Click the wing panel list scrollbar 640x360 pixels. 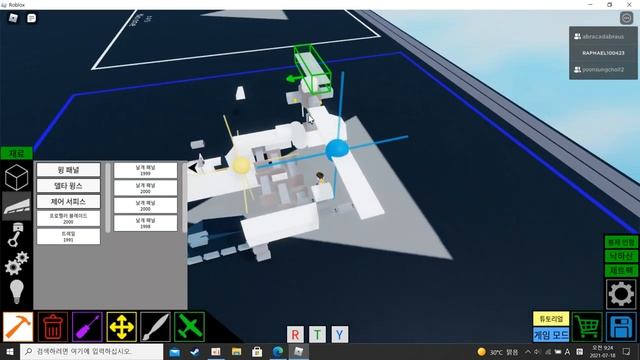(x=184, y=198)
